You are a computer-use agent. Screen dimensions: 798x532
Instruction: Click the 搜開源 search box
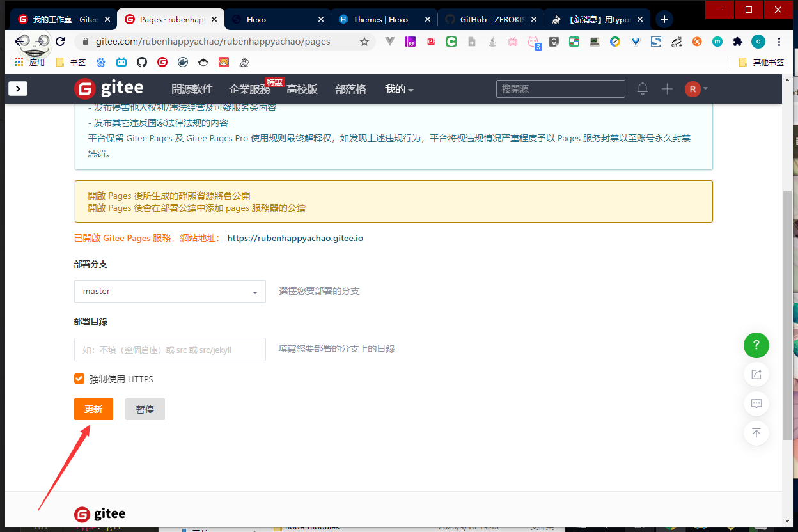point(560,89)
